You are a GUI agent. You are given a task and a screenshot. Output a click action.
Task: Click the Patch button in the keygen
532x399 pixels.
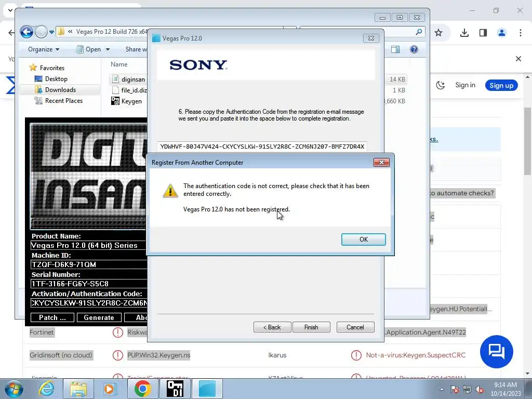pyautogui.click(x=52, y=317)
